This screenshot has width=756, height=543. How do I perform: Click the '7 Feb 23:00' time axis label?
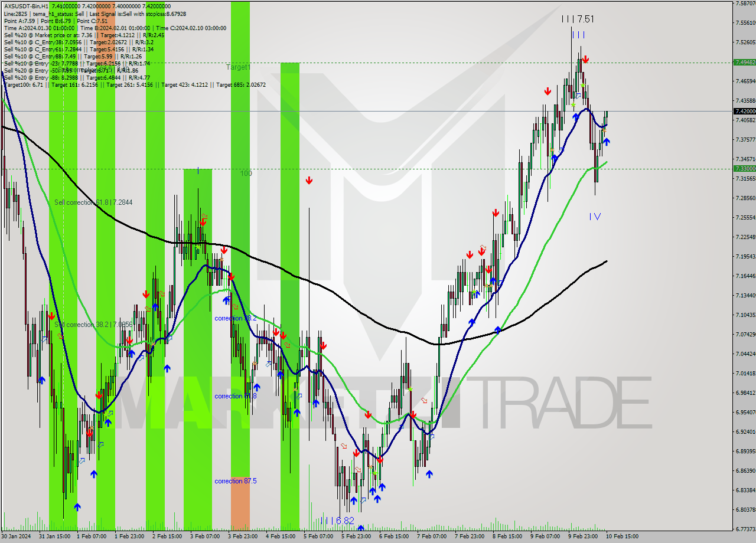(471, 537)
